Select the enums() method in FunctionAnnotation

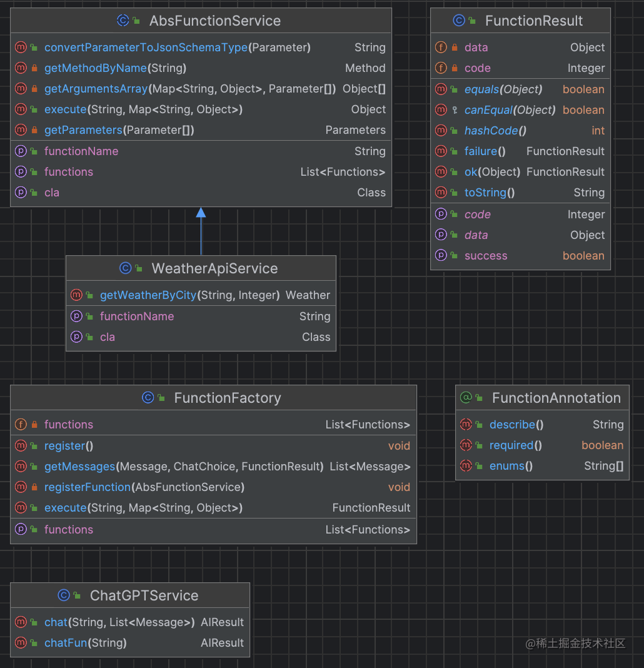coord(542,465)
